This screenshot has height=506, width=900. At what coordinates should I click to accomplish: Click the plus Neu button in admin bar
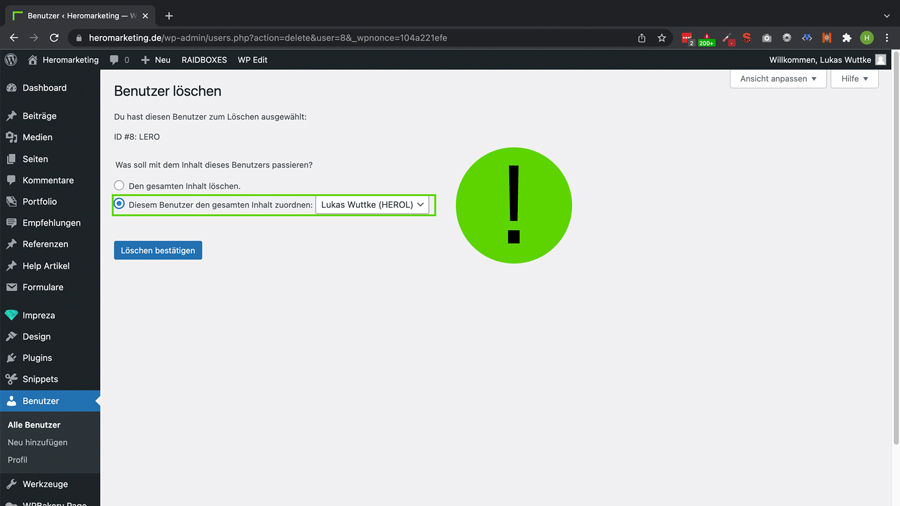click(156, 60)
